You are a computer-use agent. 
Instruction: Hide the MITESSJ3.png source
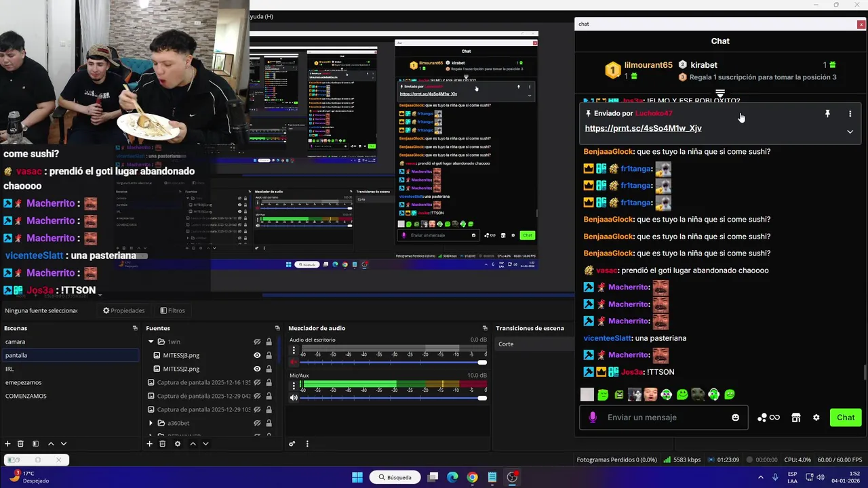pyautogui.click(x=257, y=355)
